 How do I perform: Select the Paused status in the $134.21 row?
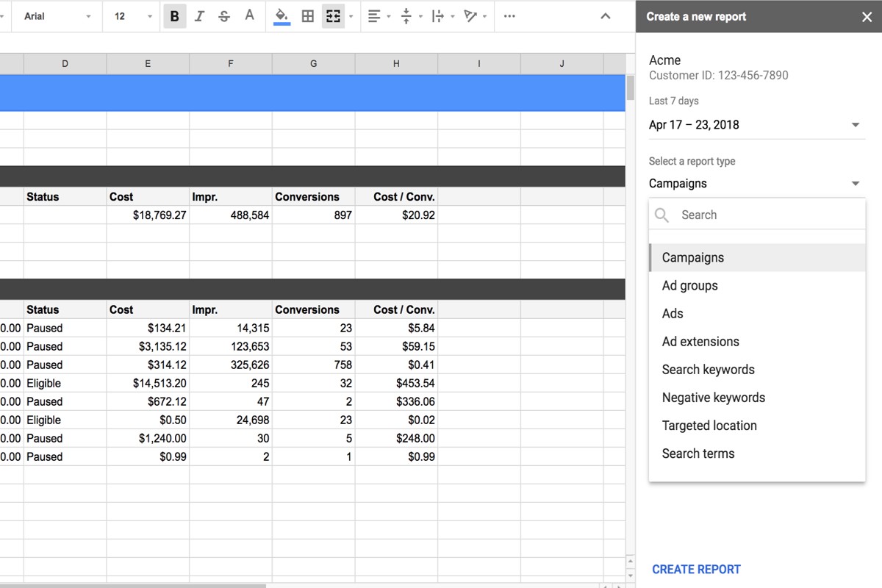65,329
